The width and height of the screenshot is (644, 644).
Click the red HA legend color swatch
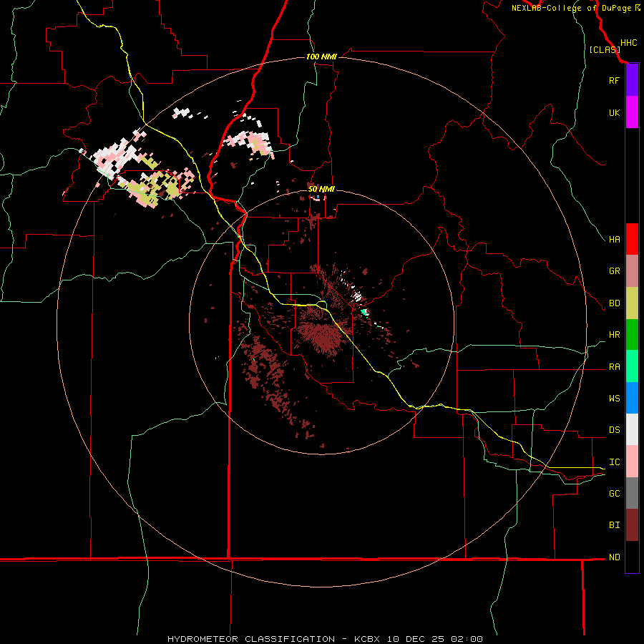[632, 239]
